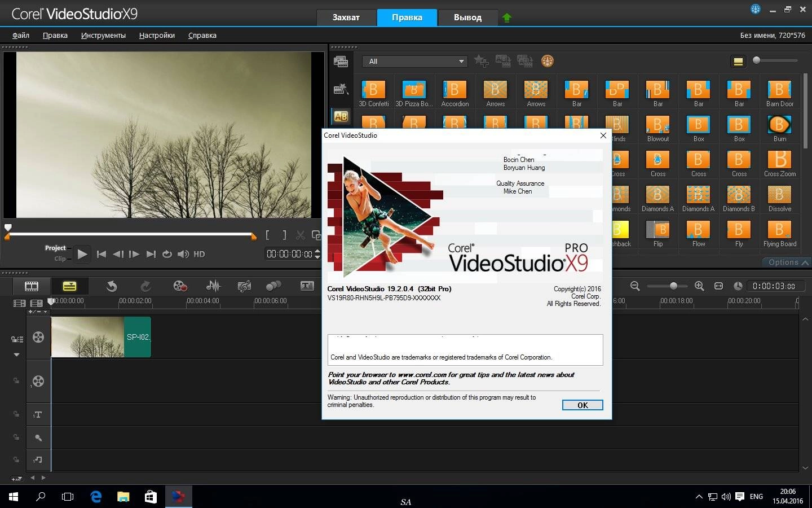Toggle HD preview mode
Viewport: 812px width, 508px height.
click(x=199, y=254)
